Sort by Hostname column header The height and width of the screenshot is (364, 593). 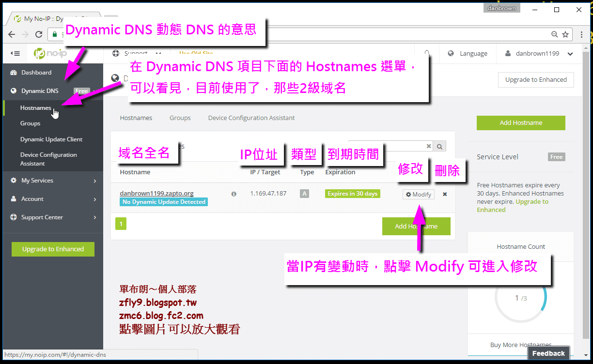[135, 172]
